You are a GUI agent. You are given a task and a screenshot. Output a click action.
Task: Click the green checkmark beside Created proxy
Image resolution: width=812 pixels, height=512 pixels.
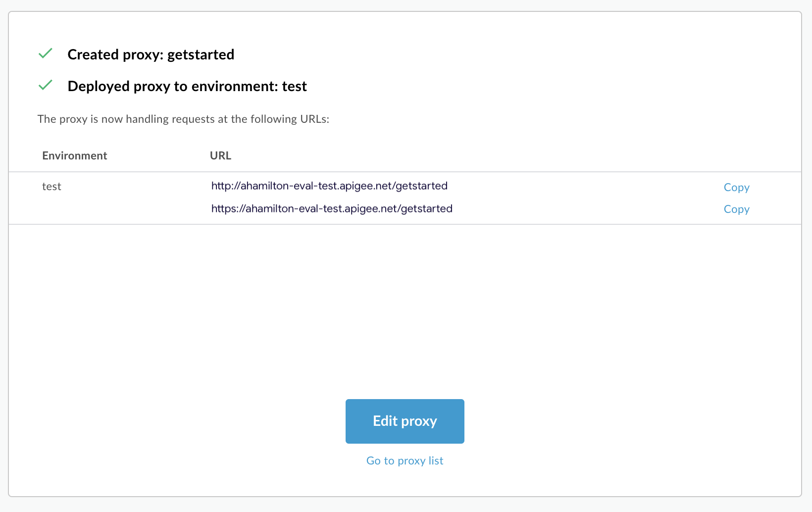(x=46, y=53)
